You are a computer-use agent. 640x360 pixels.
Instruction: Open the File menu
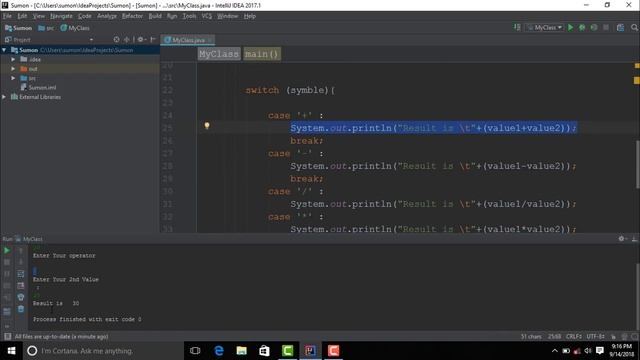7,16
